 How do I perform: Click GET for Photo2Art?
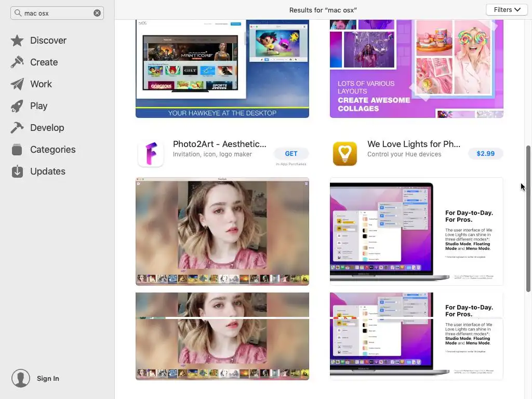pos(291,154)
